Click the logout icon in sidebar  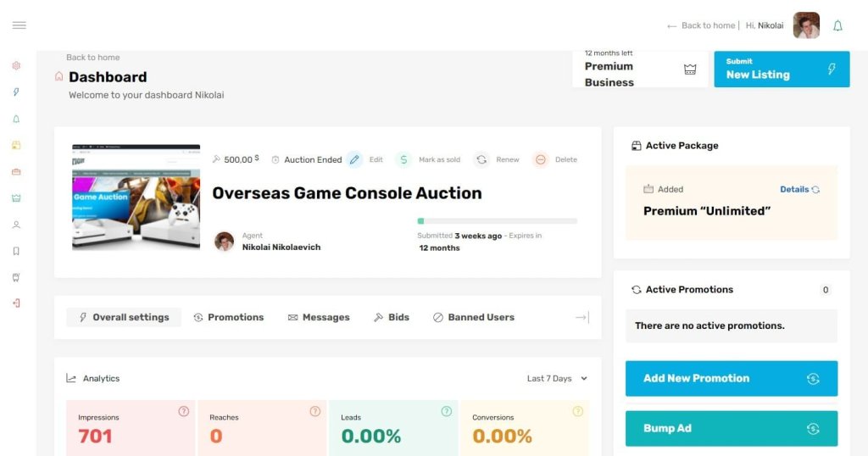point(16,303)
